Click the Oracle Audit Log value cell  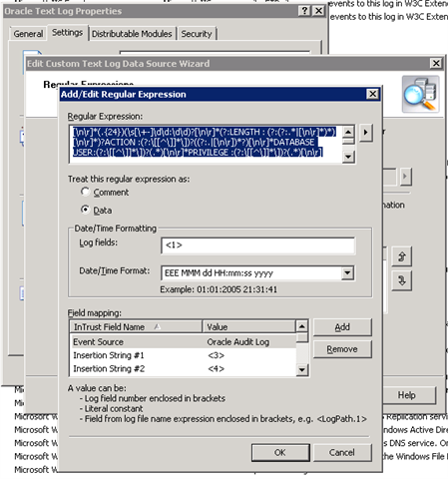(x=238, y=342)
